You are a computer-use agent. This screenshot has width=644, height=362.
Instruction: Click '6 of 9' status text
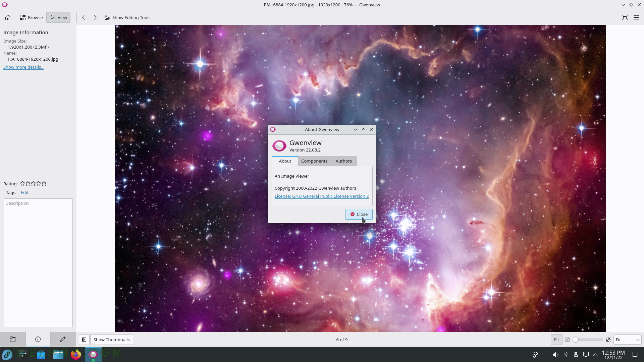342,340
